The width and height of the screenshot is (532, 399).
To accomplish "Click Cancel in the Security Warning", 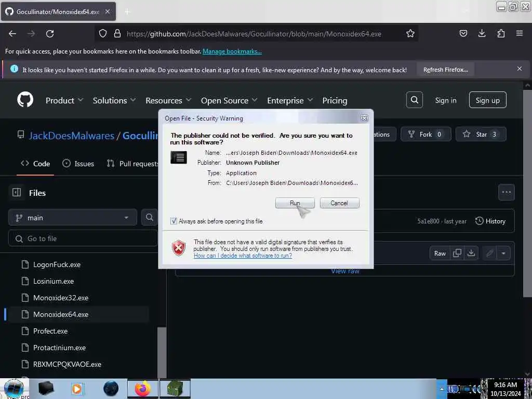I will 339,203.
